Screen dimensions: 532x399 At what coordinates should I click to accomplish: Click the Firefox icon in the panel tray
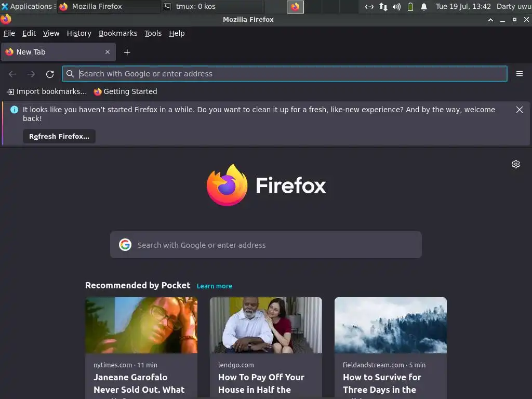pos(295,6)
